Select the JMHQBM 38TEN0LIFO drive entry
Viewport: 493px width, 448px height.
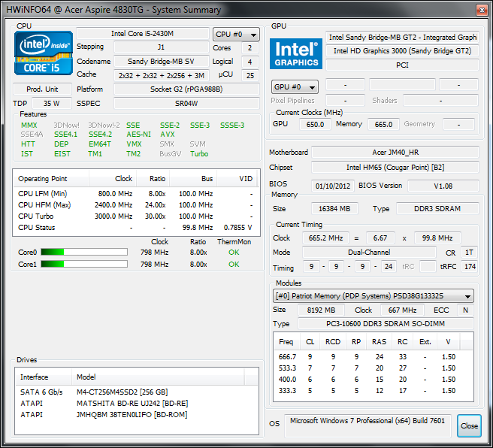(133, 413)
